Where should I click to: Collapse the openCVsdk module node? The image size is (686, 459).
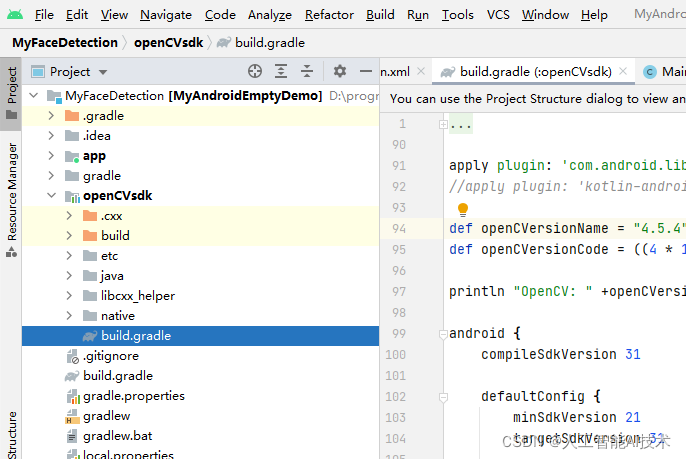[x=51, y=196]
